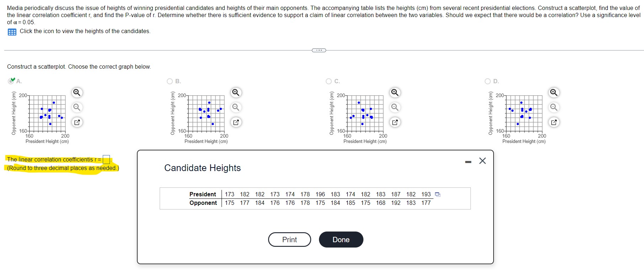
Task: Click the table icon to view candidate heights
Action: [x=12, y=32]
